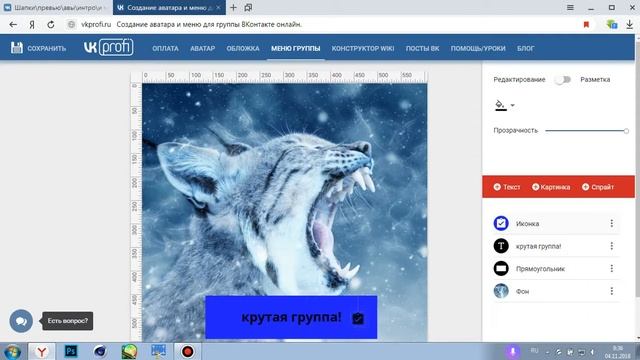Viewport: 640px width, 360px height.
Task: Select the Иконка layer icon
Action: click(x=501, y=223)
